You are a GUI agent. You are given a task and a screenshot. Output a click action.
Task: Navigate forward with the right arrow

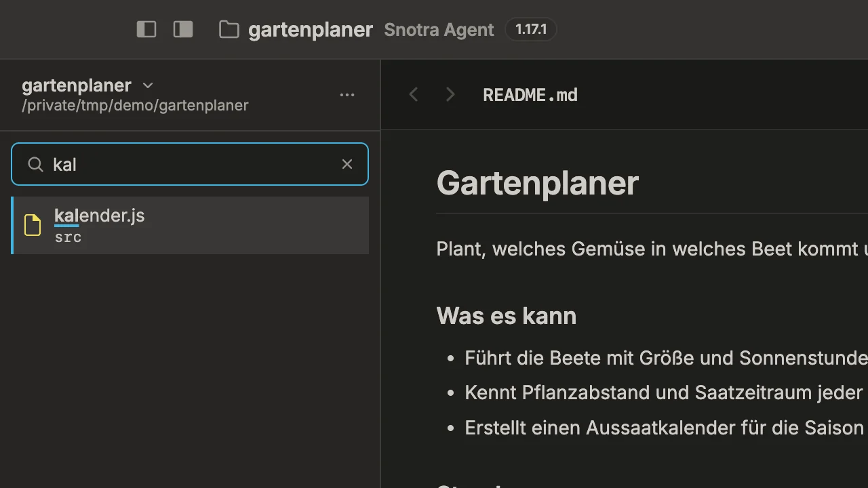pyautogui.click(x=450, y=95)
